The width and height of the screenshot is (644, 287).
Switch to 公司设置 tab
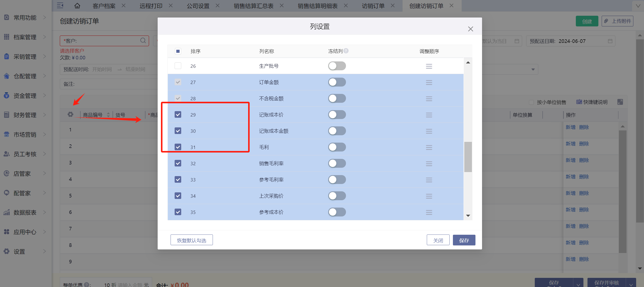198,6
